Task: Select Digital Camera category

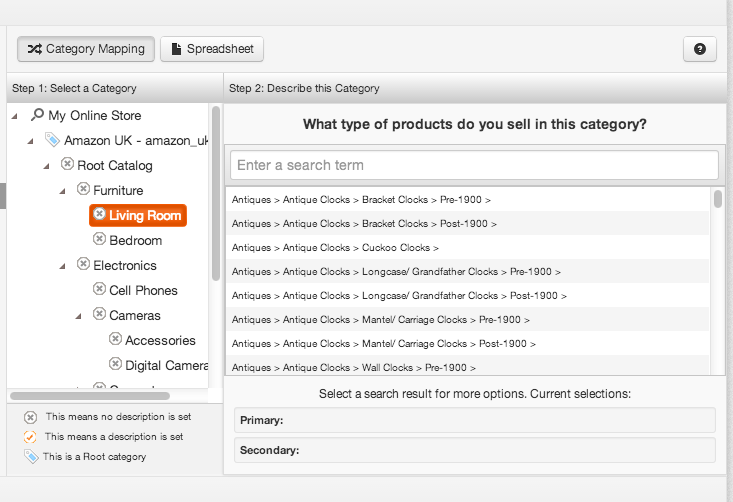Action: [166, 366]
